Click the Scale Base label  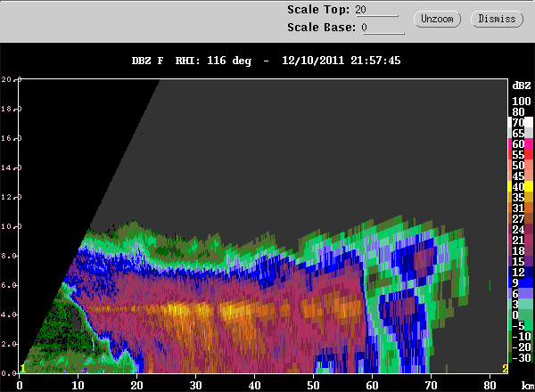point(321,28)
